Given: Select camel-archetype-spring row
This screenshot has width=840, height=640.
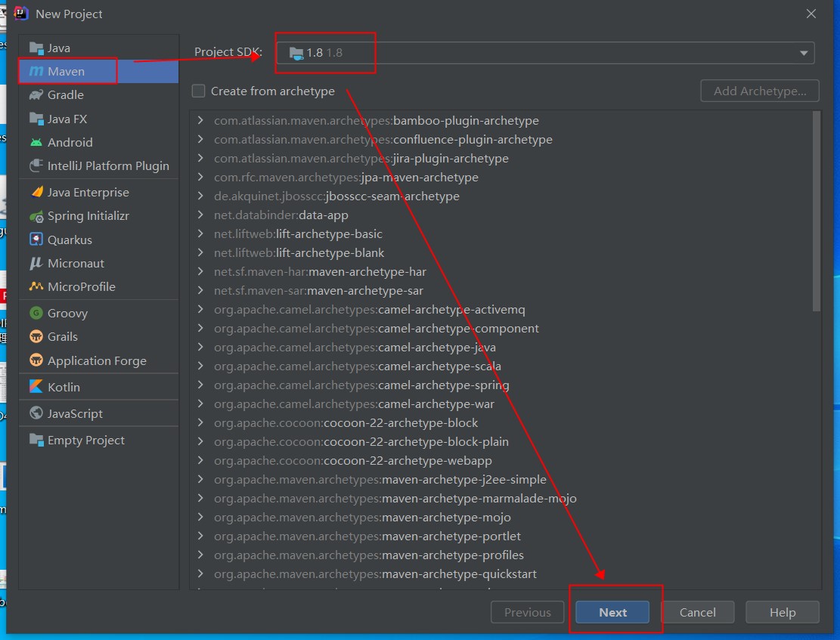Looking at the screenshot, I should pyautogui.click(x=502, y=385).
